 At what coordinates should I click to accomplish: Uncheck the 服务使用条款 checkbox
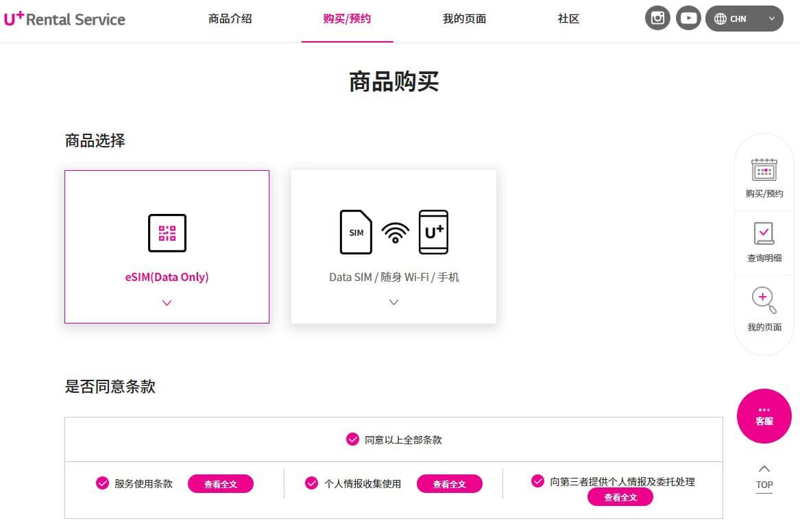(103, 483)
